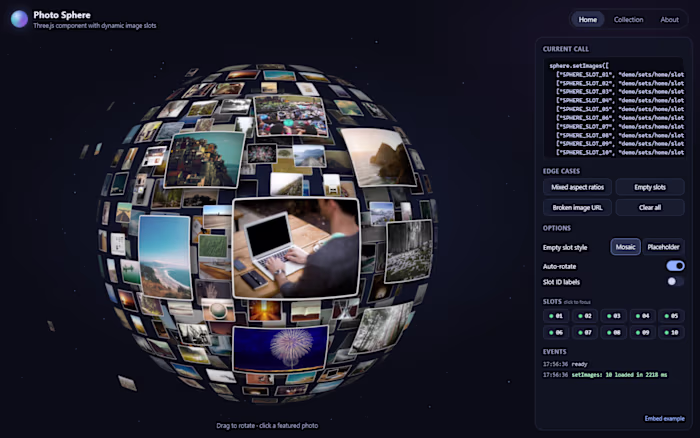This screenshot has height=438, width=700.
Task: Open the Embed example link
Action: tap(664, 419)
